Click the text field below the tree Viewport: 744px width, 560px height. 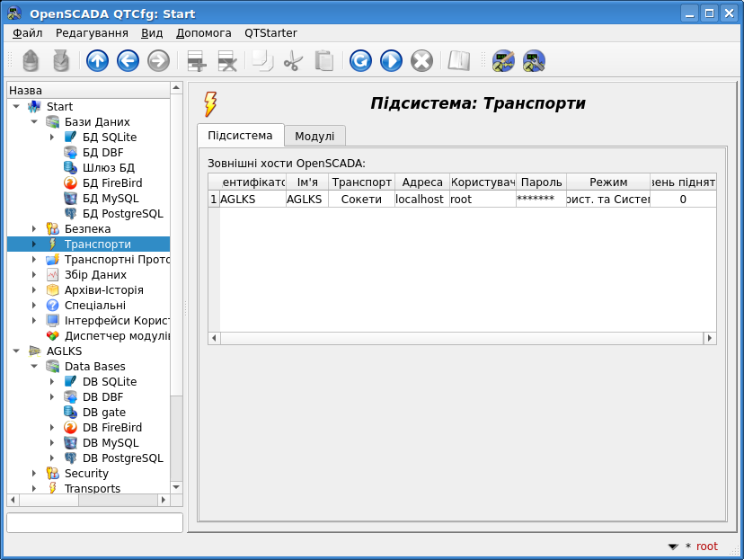tap(95, 522)
